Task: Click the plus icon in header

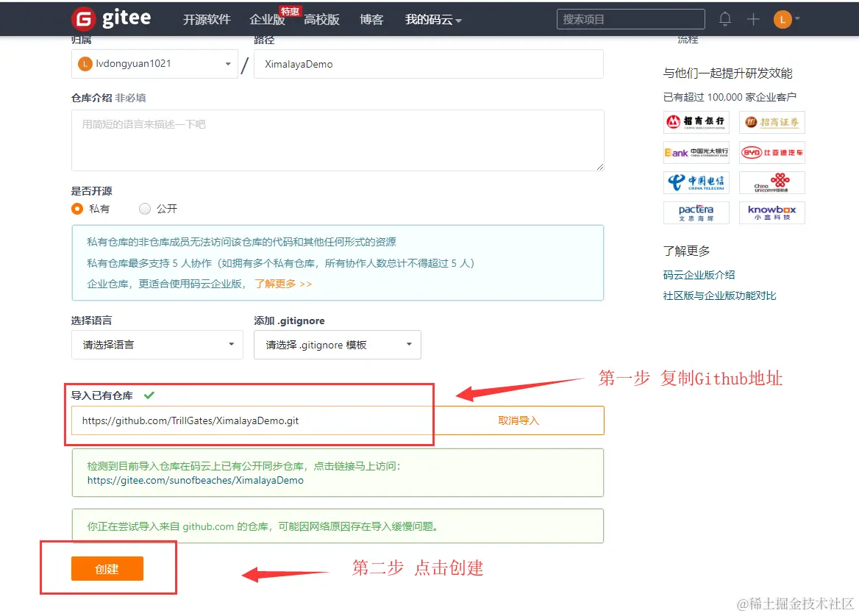Action: point(753,19)
